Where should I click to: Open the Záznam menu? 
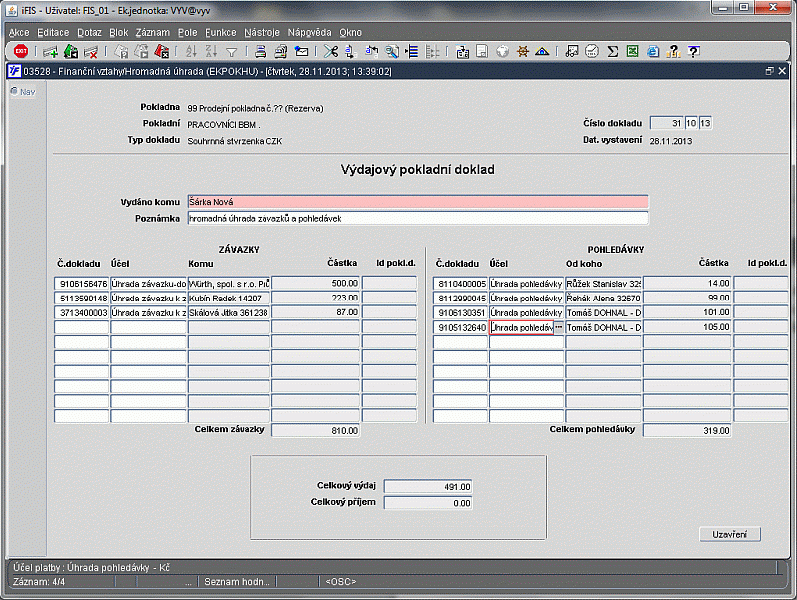pyautogui.click(x=152, y=33)
